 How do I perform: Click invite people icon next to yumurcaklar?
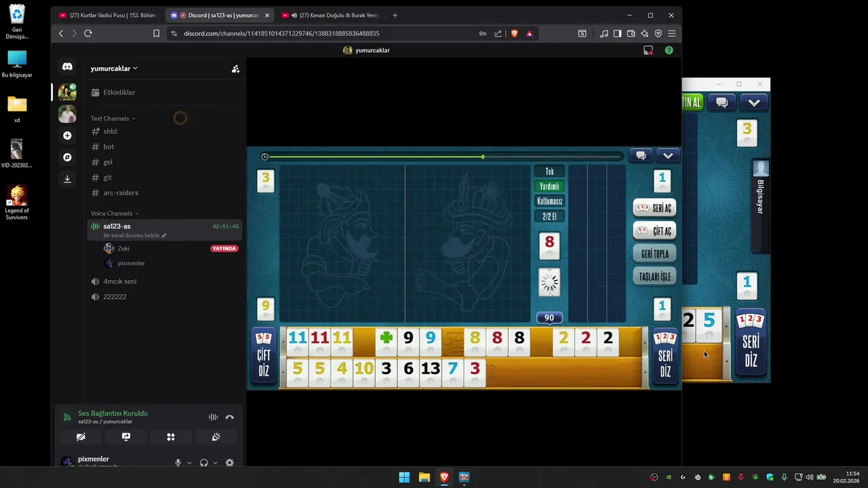tap(235, 68)
